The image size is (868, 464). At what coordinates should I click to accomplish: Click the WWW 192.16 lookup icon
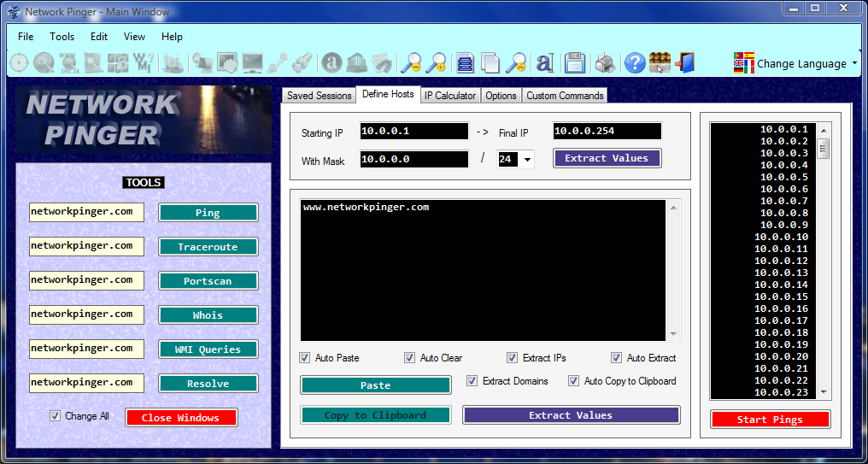coord(67,62)
